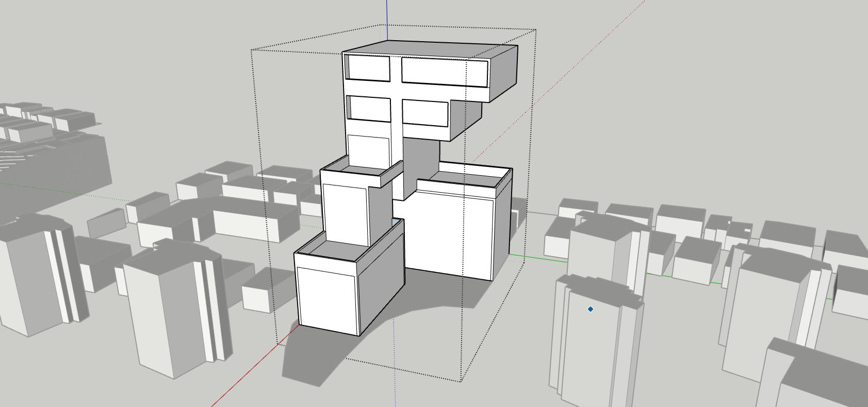Select the front face of the lowest front block
Viewport: 868px width, 407px height.
pyautogui.click(x=327, y=296)
